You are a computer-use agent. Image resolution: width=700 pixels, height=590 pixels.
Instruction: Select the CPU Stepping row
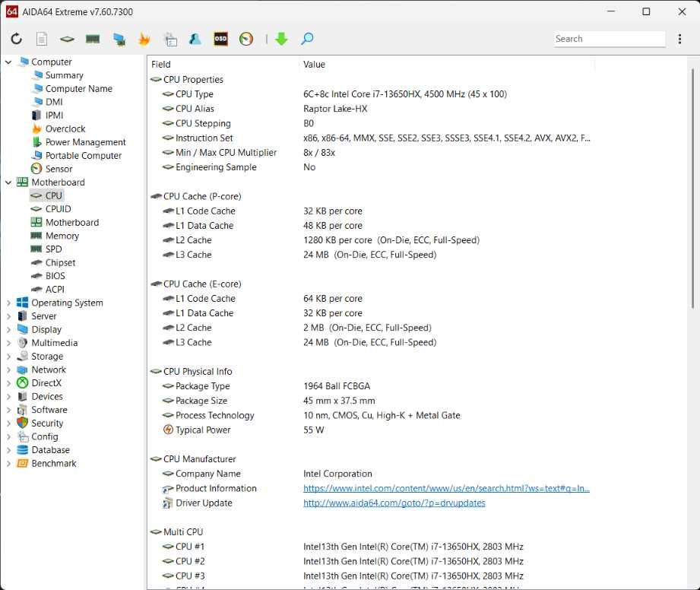tap(372, 124)
